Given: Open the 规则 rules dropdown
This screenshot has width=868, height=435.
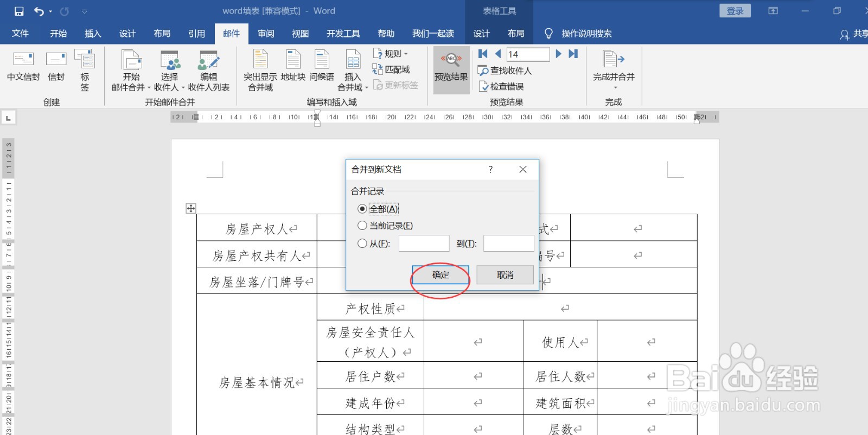Looking at the screenshot, I should (390, 54).
